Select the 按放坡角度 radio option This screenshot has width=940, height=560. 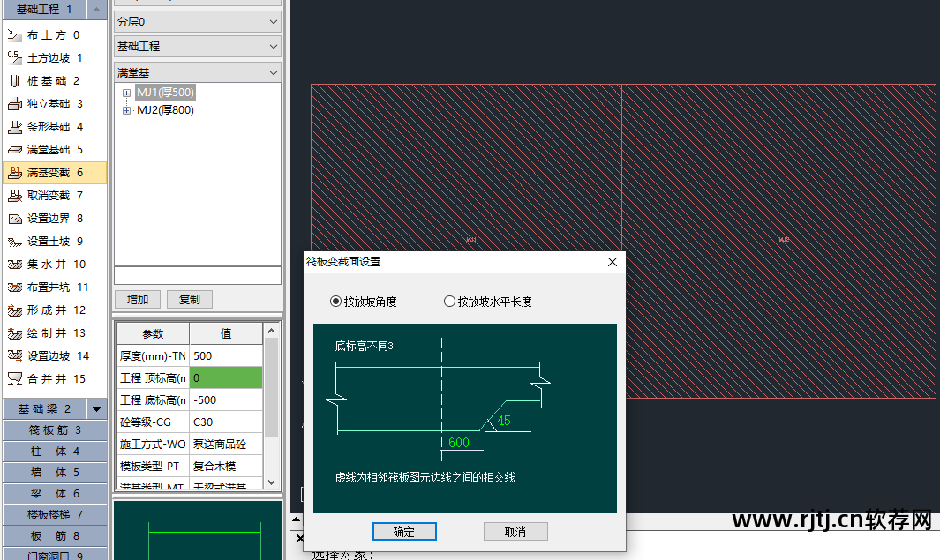[335, 302]
